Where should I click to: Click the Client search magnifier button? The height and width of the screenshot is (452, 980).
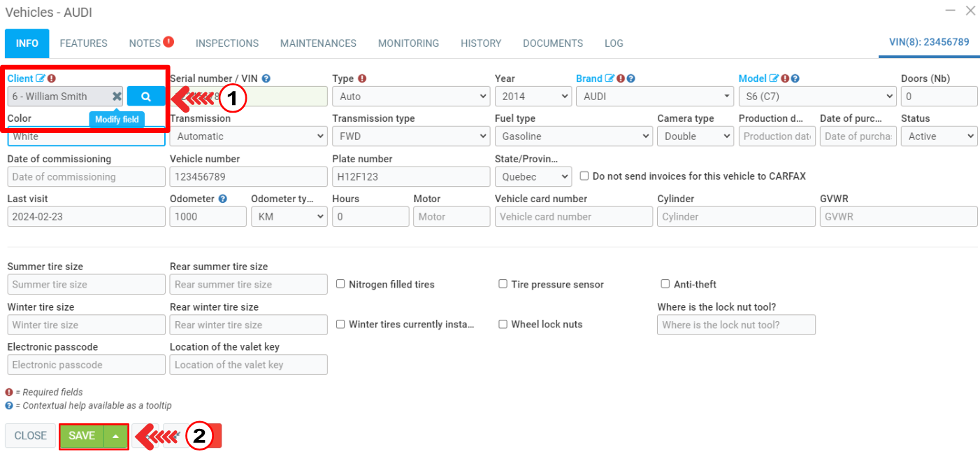tap(145, 97)
